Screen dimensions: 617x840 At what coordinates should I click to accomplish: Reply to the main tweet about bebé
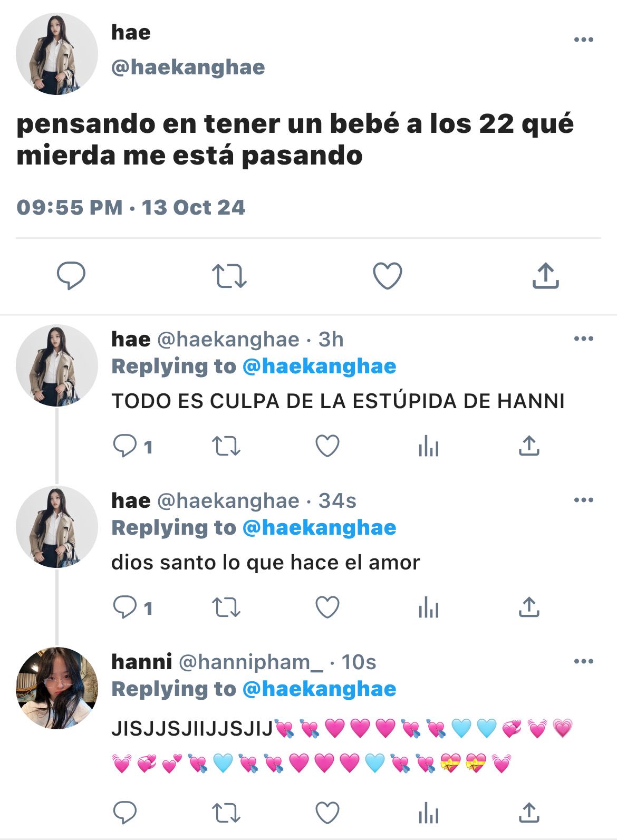click(x=71, y=275)
